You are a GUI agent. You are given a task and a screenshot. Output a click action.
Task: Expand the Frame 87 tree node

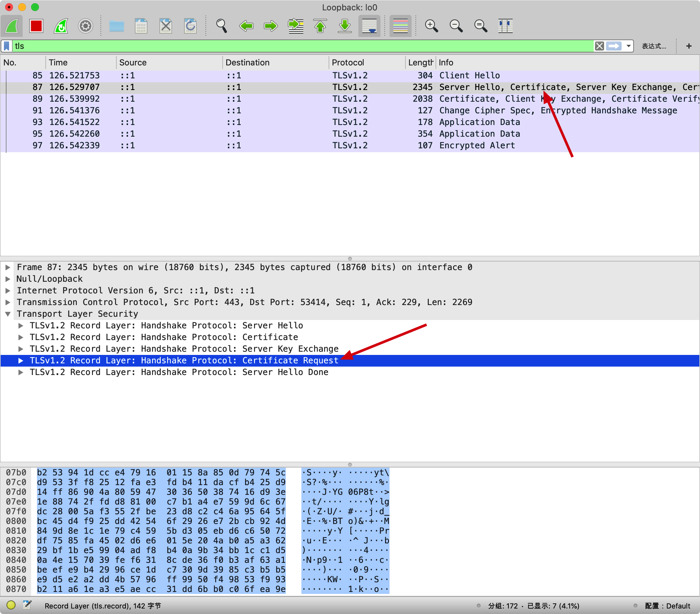[8, 267]
